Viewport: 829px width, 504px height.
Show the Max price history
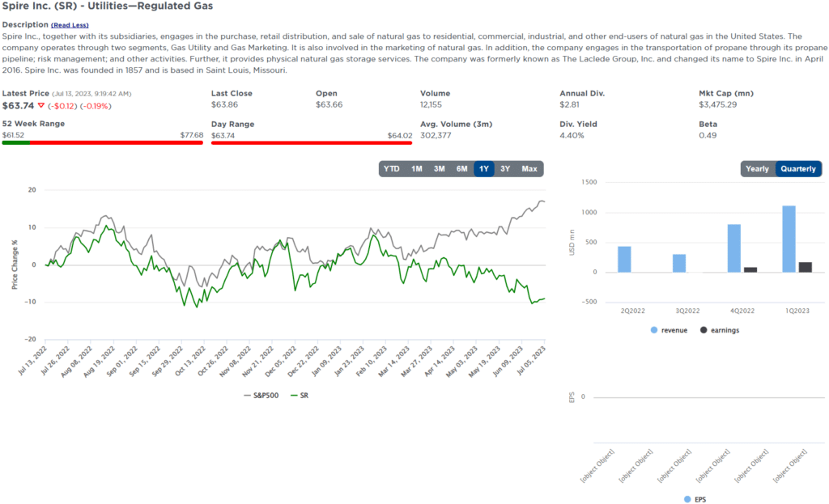529,169
